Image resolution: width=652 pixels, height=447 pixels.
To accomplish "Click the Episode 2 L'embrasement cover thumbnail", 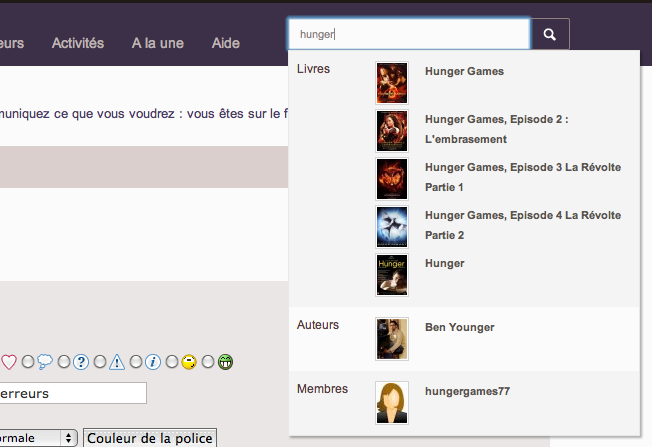I will point(392,131).
